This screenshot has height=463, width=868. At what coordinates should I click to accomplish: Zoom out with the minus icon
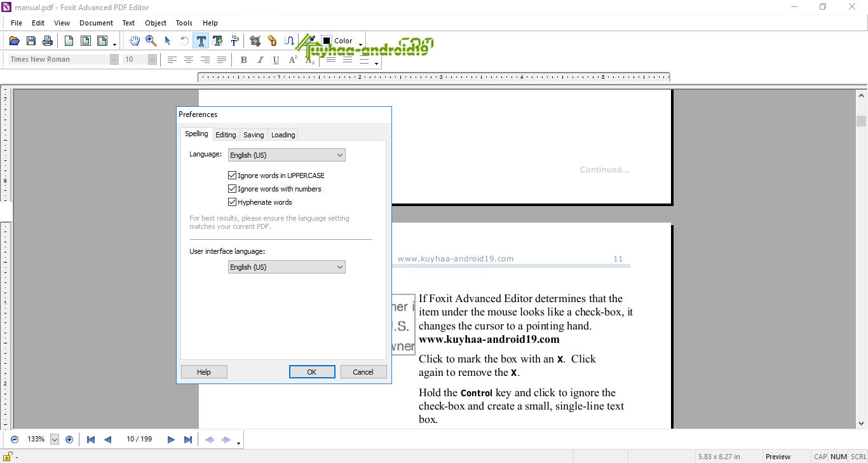15,439
